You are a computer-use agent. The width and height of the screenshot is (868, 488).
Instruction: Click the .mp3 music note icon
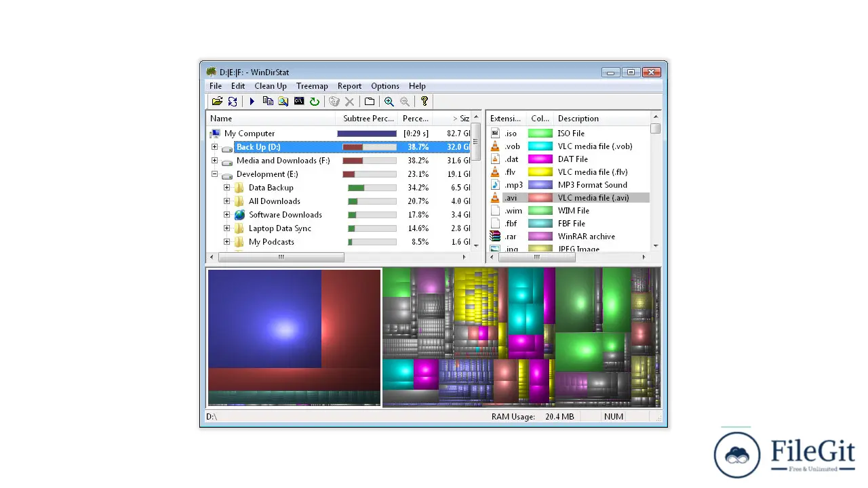[x=495, y=185]
